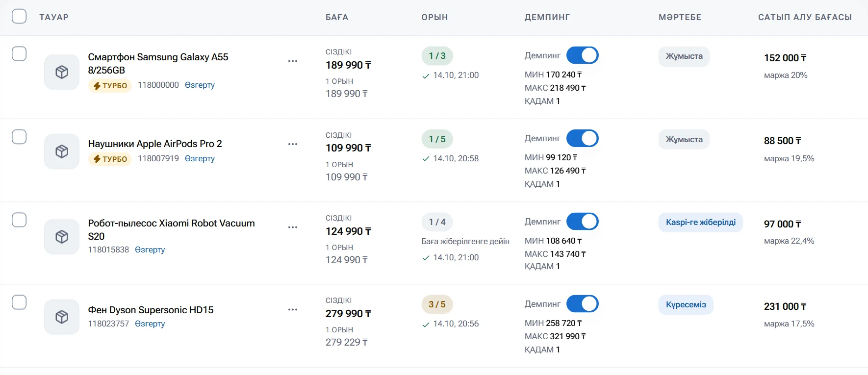Open the Dyson Supersonic product box icon
Image resolution: width=868 pixels, height=375 pixels.
tap(62, 317)
